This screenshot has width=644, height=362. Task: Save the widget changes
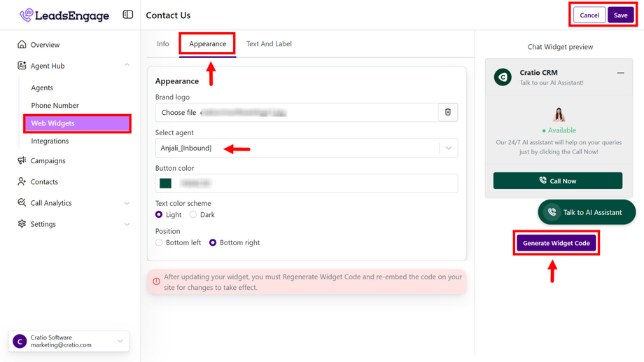click(620, 15)
